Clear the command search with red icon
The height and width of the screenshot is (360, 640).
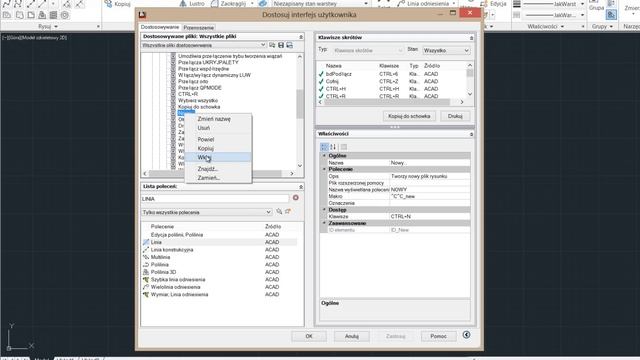click(296, 198)
